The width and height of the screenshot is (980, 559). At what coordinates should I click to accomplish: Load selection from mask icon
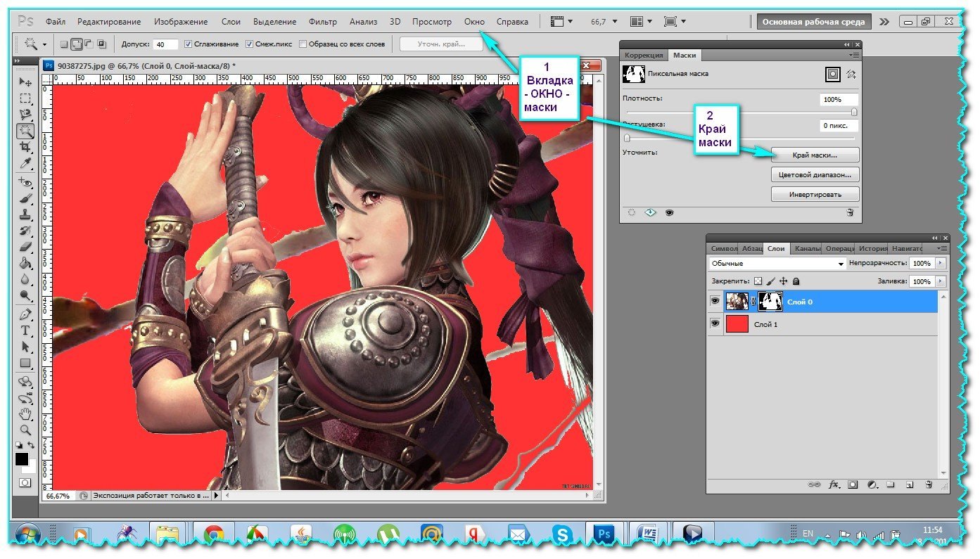coord(632,212)
